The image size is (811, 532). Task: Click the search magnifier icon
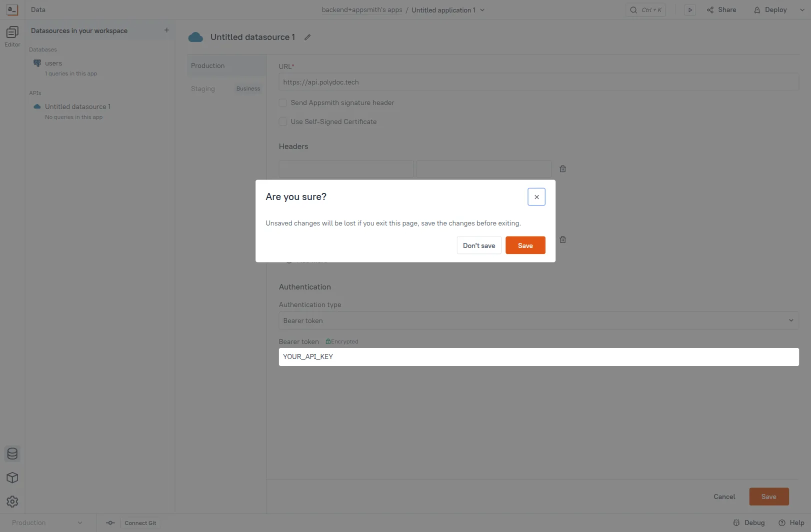(633, 10)
